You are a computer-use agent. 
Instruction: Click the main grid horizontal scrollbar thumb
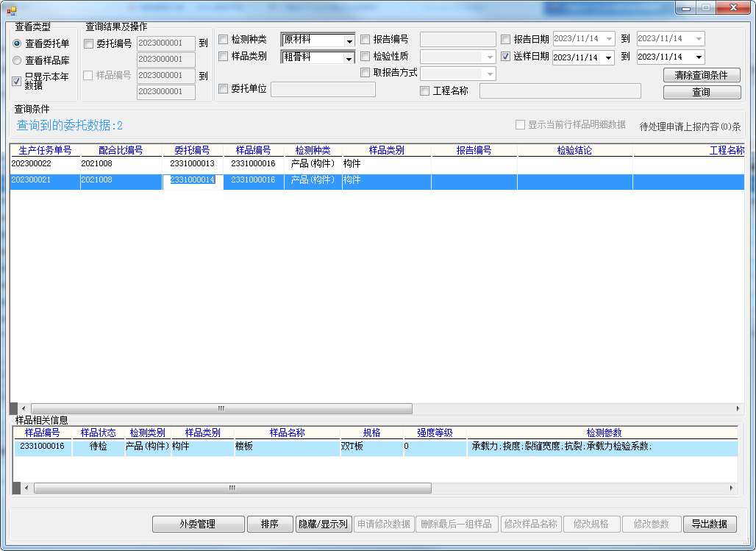click(221, 408)
